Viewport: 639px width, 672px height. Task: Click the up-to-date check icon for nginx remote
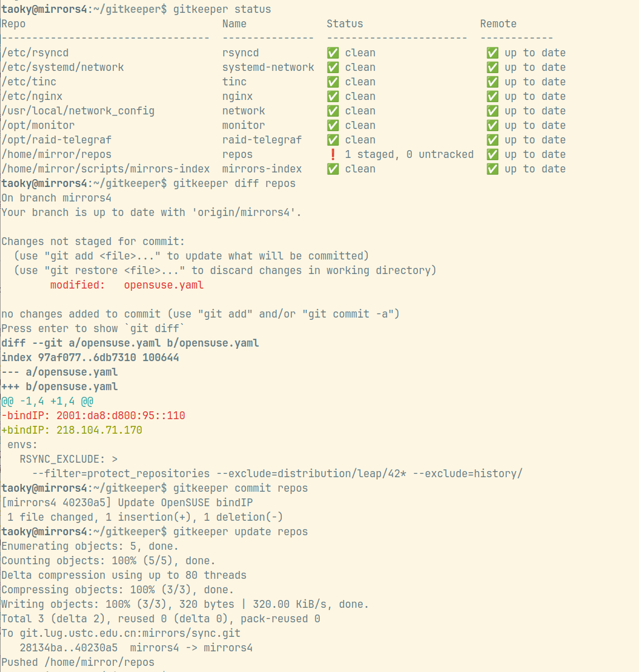pos(492,96)
